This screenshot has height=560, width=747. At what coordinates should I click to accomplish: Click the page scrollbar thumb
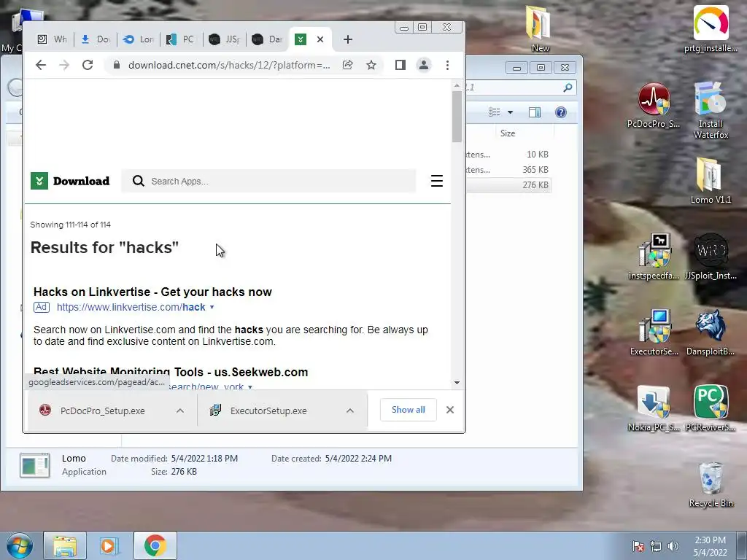tap(457, 117)
